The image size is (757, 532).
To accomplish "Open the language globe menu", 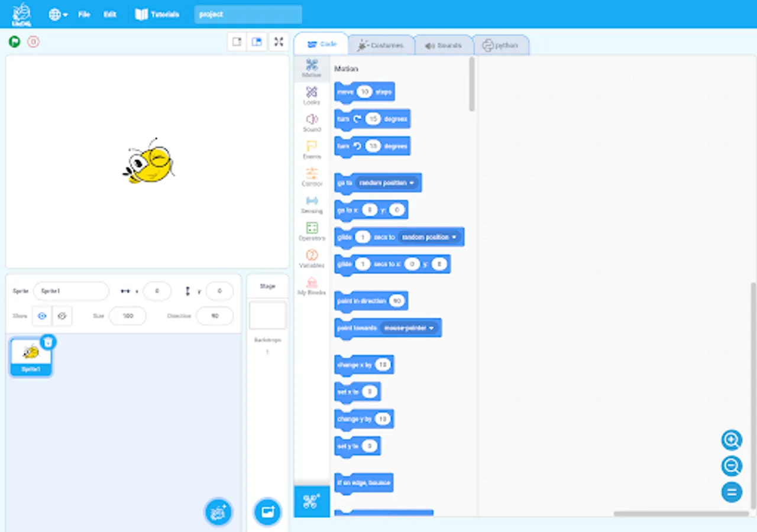I will point(58,14).
